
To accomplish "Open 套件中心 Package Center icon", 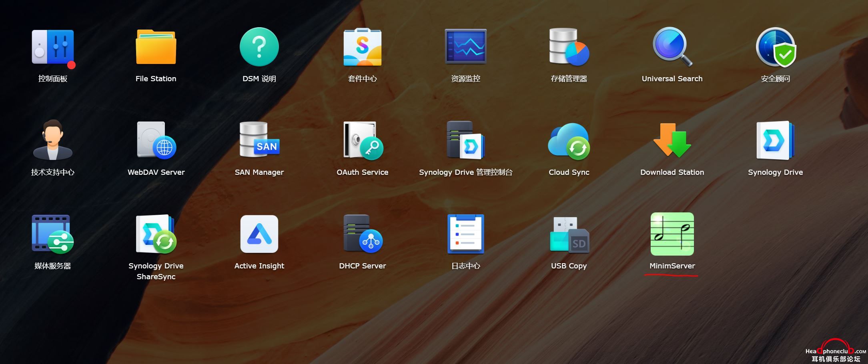I will (x=363, y=47).
